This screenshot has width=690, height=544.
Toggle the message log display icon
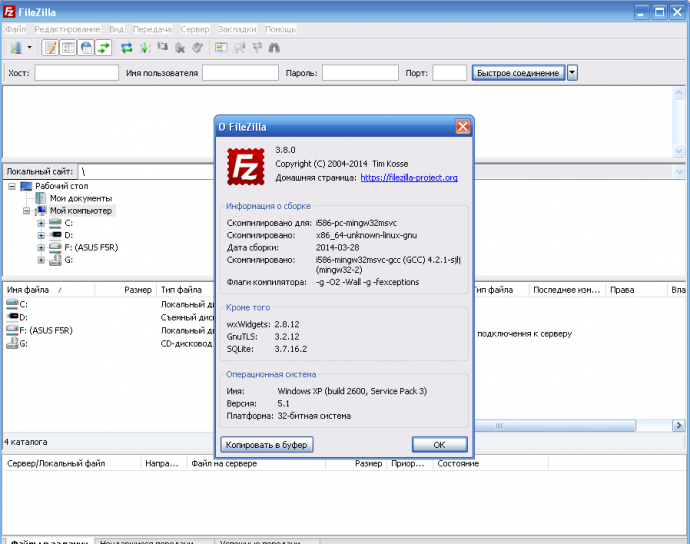50,48
